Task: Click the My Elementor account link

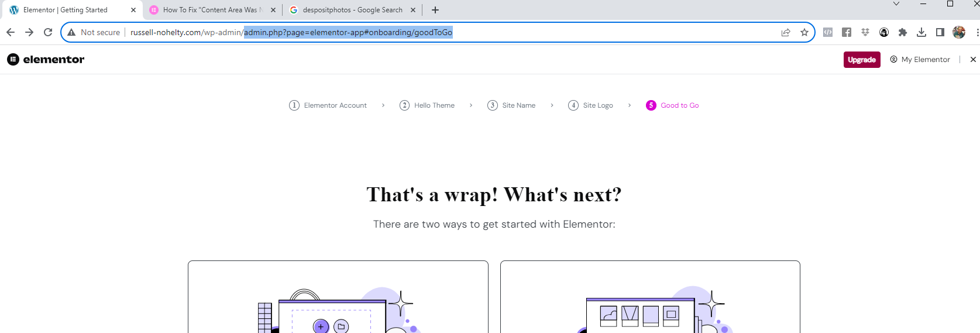Action: coord(920,60)
